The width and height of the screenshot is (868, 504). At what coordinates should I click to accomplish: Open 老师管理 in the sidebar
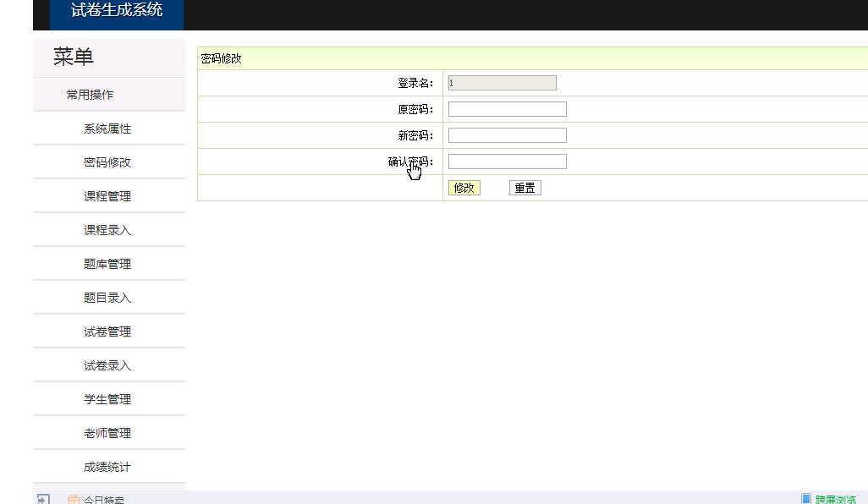pyautogui.click(x=107, y=433)
